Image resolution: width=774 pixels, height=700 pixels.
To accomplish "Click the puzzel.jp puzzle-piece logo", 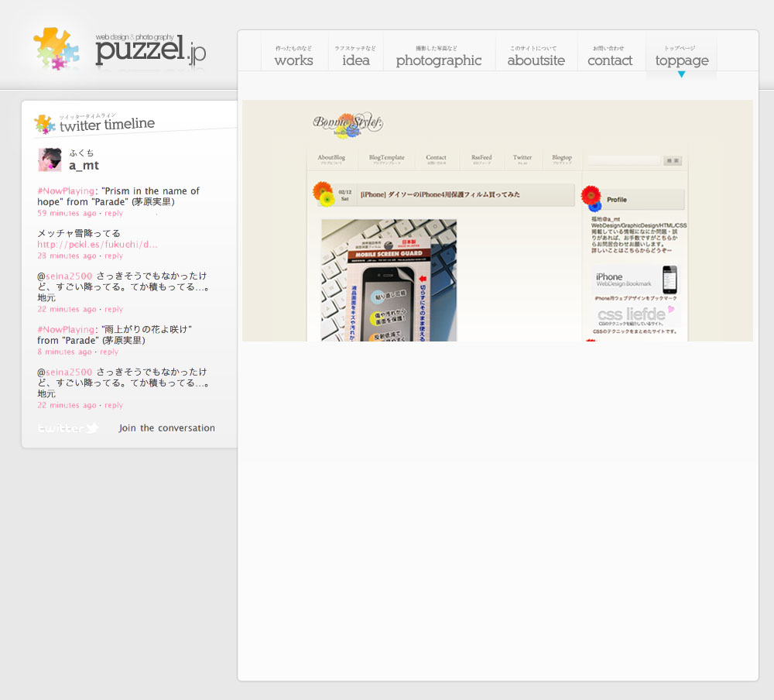I will tap(57, 49).
